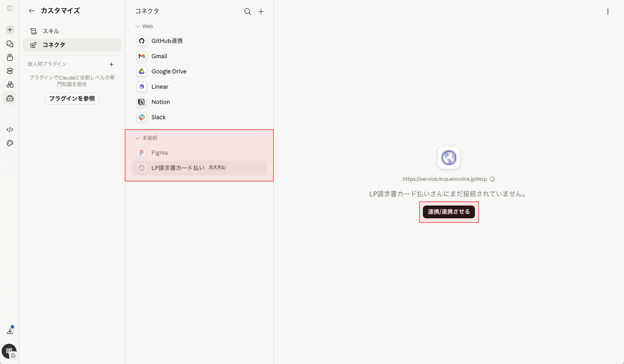Image resolution: width=624 pixels, height=364 pixels.
Task: Select the Google Drive connector
Action: tap(199, 71)
